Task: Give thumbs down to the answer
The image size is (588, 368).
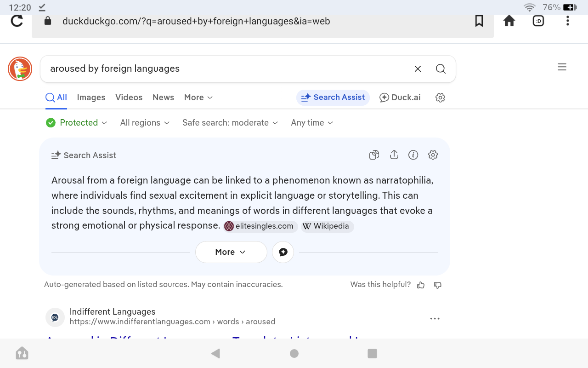Action: (x=438, y=285)
